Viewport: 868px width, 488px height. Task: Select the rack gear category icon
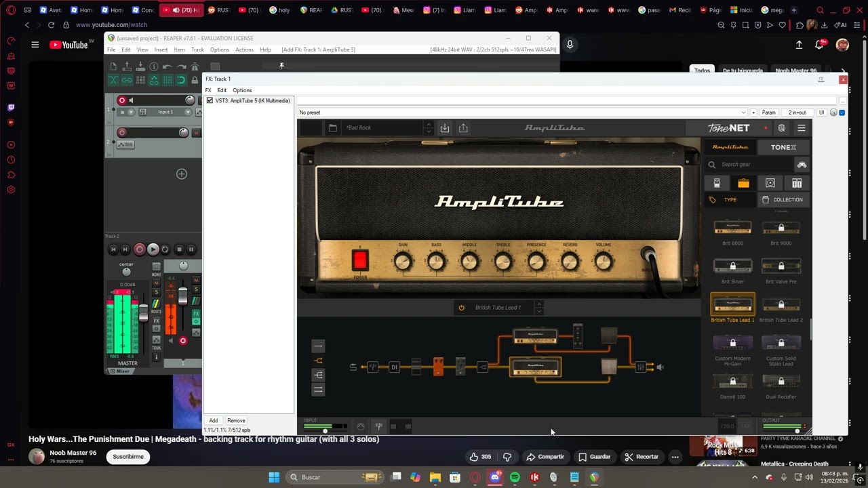pos(797,183)
